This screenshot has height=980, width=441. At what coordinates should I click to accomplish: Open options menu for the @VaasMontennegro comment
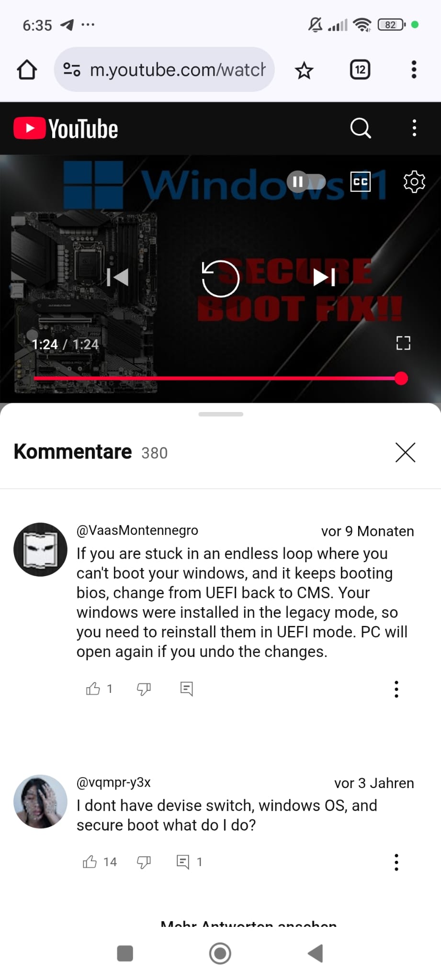396,689
